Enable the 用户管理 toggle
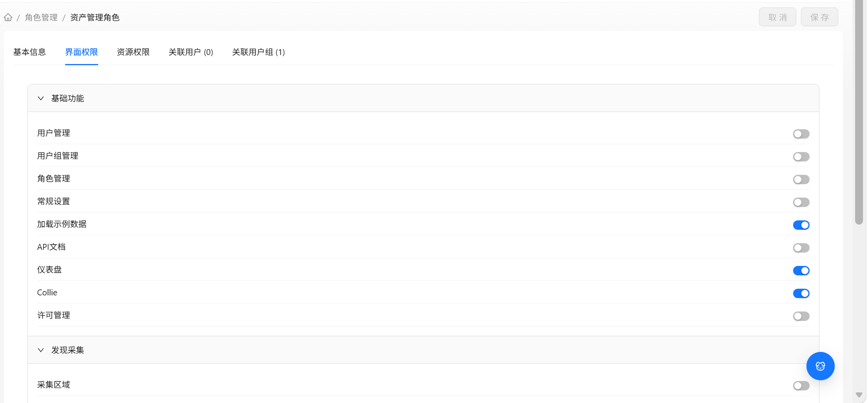 tap(801, 134)
